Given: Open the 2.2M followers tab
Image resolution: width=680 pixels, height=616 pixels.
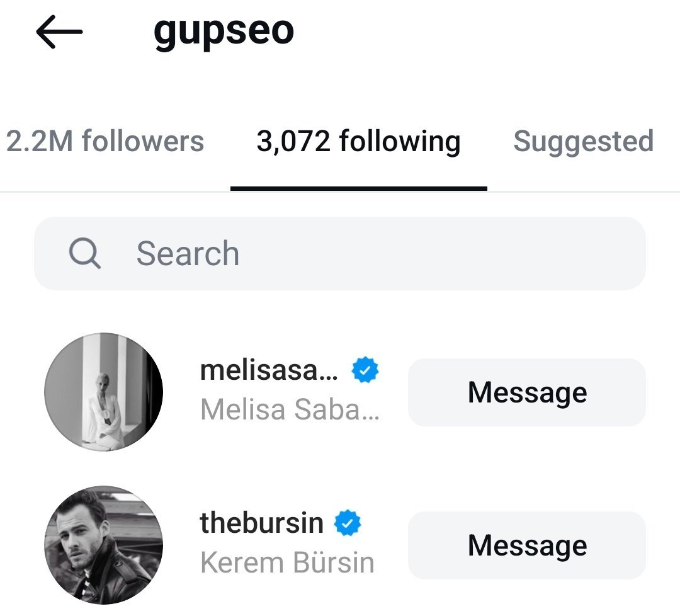Looking at the screenshot, I should (105, 142).
